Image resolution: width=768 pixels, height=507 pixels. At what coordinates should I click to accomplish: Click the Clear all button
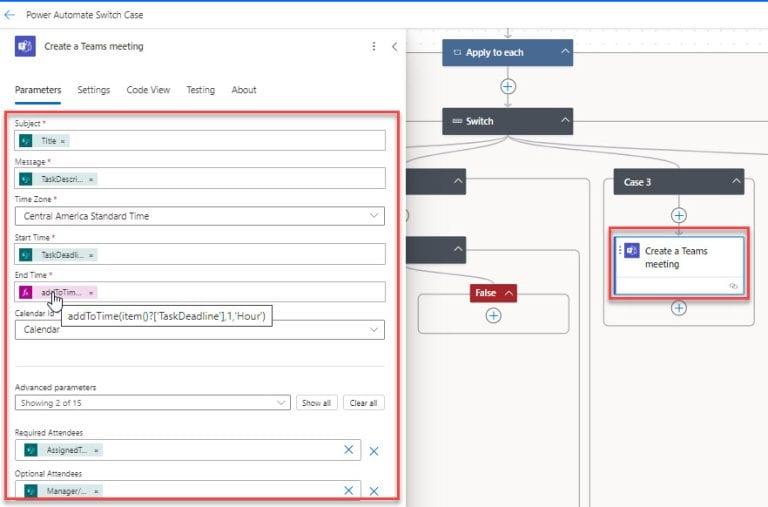click(x=363, y=403)
